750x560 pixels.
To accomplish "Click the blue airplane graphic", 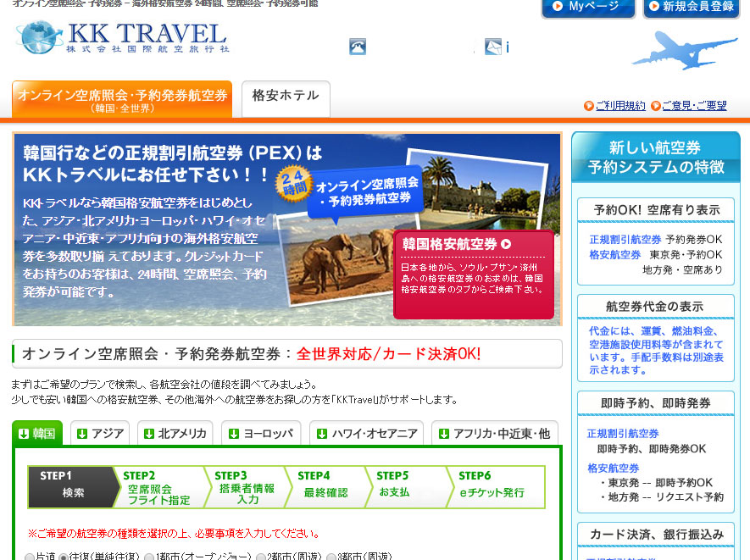I will click(685, 51).
